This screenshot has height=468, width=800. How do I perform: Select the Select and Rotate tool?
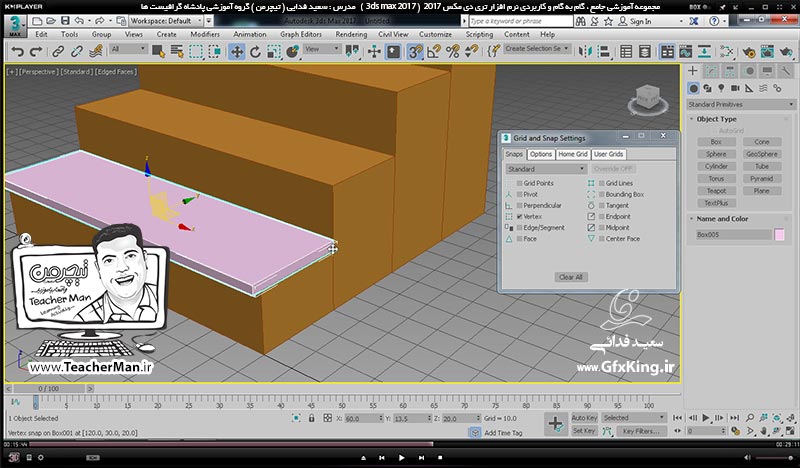click(255, 52)
